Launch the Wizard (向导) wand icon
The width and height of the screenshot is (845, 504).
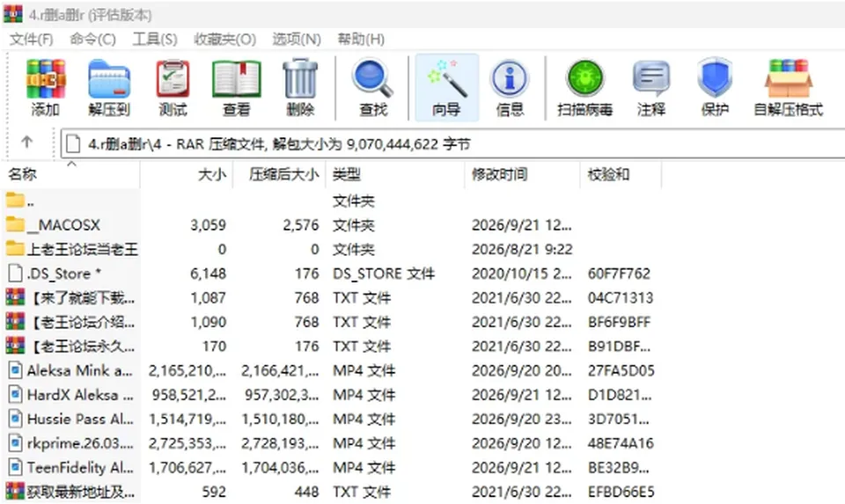446,79
